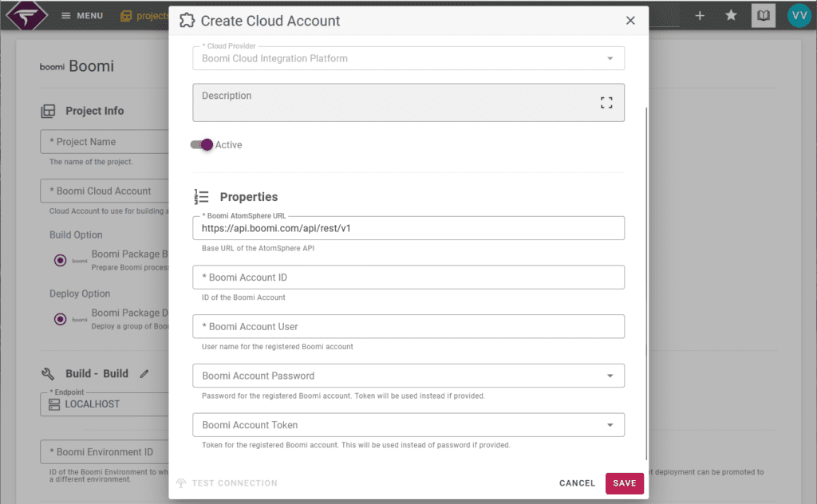
Task: Select the Boomi Package Build radio option
Action: click(60, 260)
